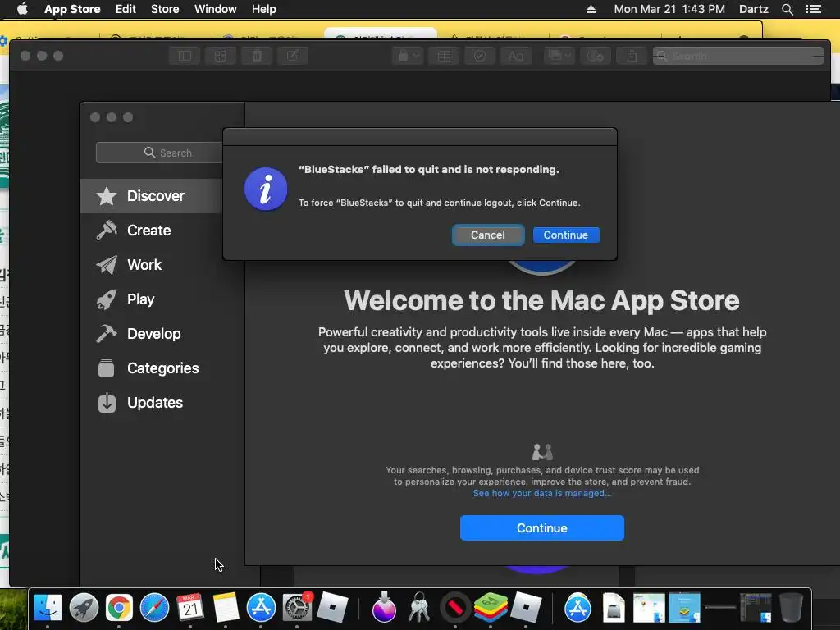
Task: Click the BlueStacks icon in the Dock
Action: tap(491, 608)
